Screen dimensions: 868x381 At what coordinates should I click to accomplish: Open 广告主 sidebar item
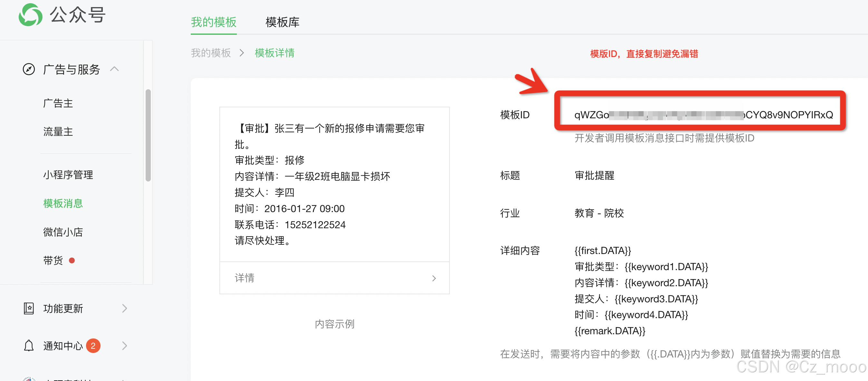click(x=58, y=103)
